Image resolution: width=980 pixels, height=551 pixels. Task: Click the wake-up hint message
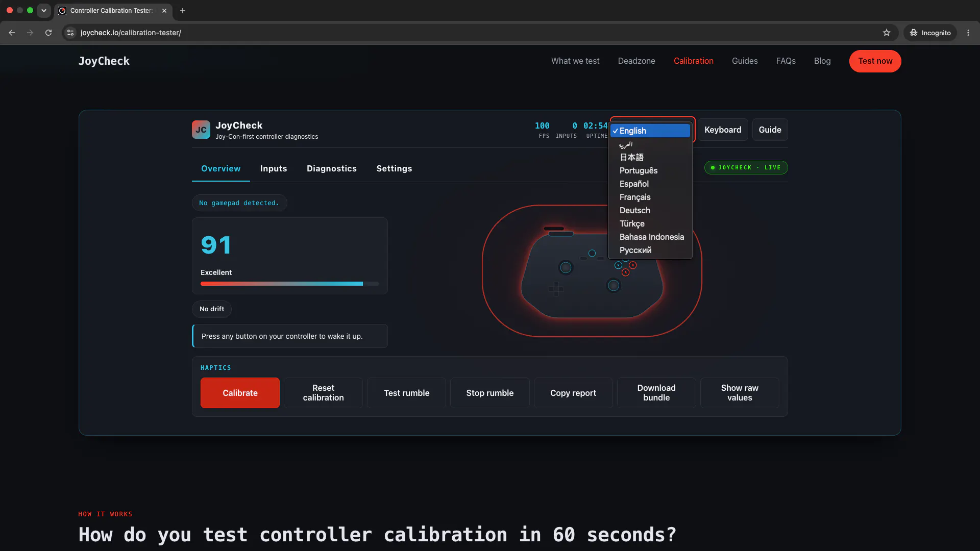(290, 336)
